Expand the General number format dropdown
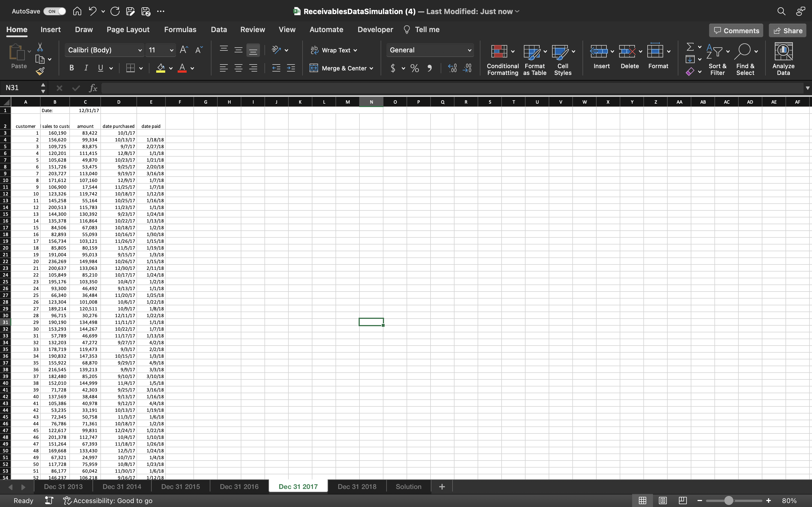Viewport: 812px width, 507px height. click(x=469, y=50)
